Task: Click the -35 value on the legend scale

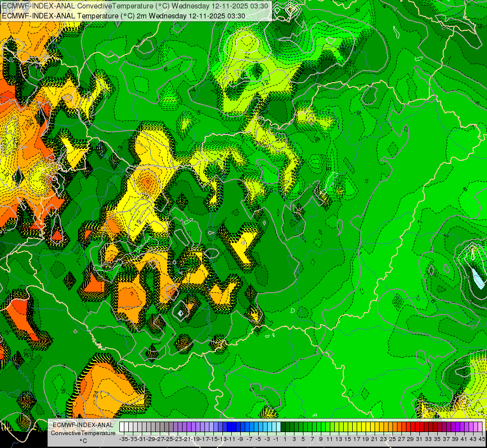Action: [x=124, y=439]
